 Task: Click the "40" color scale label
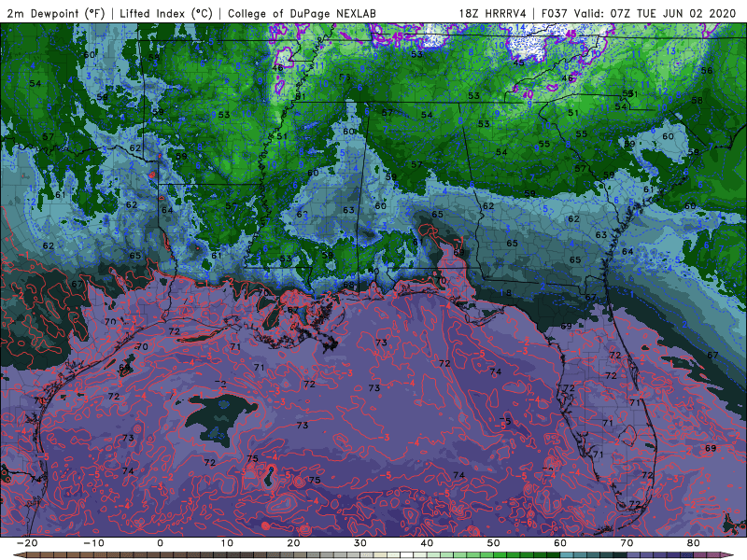[427, 543]
